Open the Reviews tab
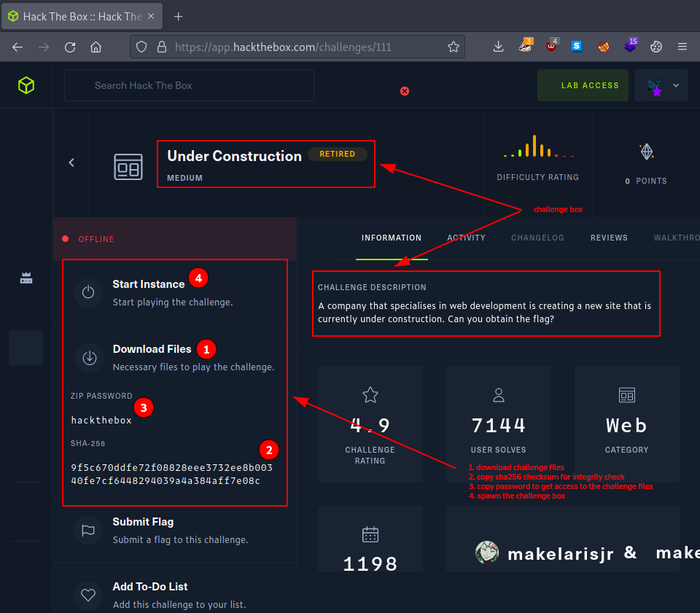The width and height of the screenshot is (700, 613). (x=609, y=238)
